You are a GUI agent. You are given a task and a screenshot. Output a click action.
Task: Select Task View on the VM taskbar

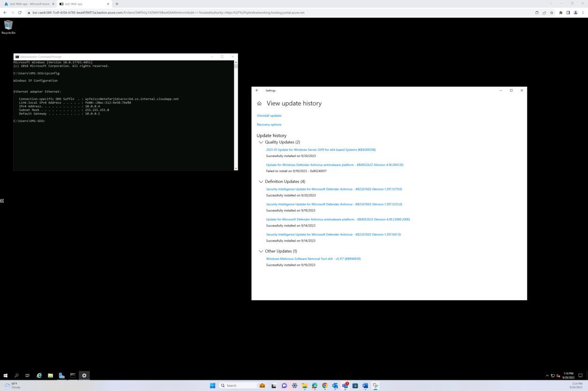(28, 376)
